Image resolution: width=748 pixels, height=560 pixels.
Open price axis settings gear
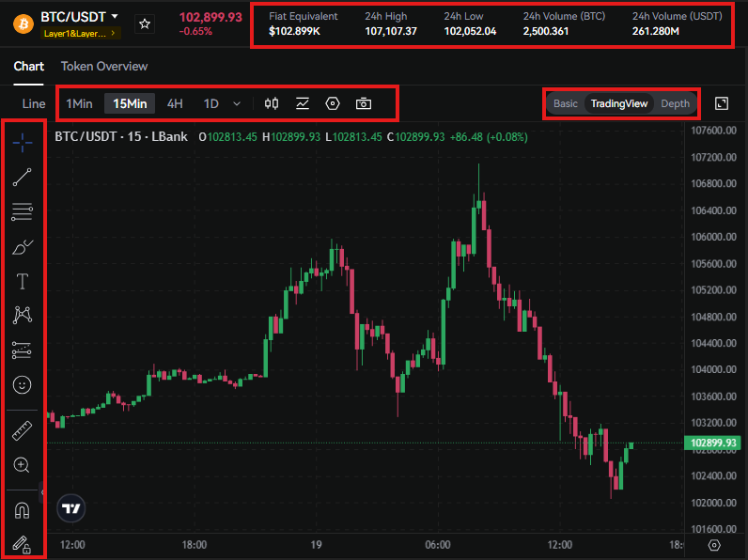coord(714,545)
